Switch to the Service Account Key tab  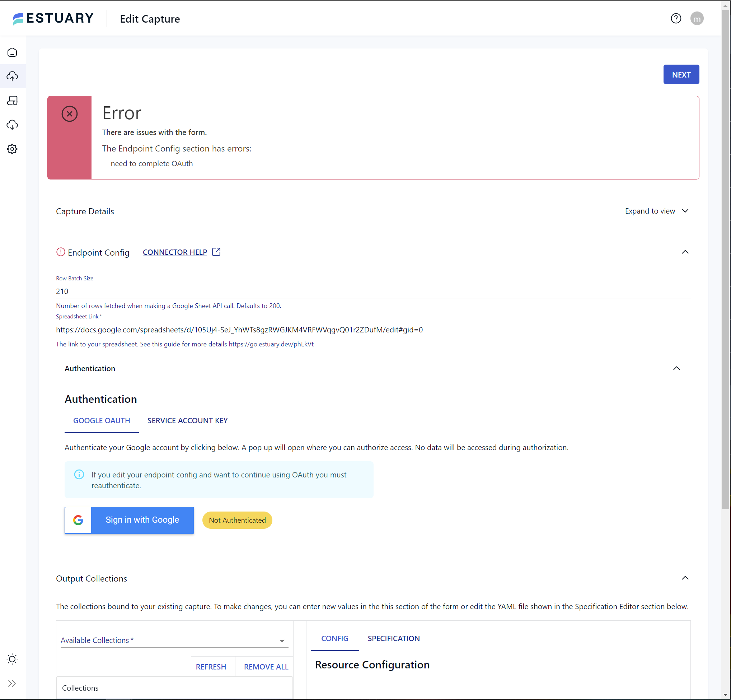point(188,421)
